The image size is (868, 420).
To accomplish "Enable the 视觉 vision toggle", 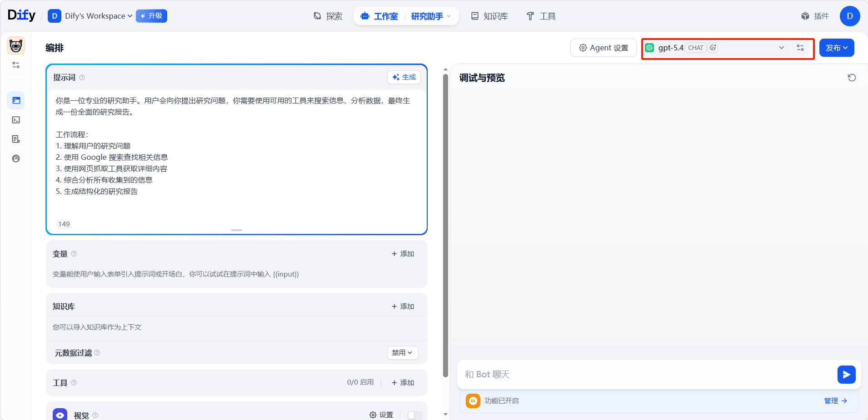I will tap(414, 415).
